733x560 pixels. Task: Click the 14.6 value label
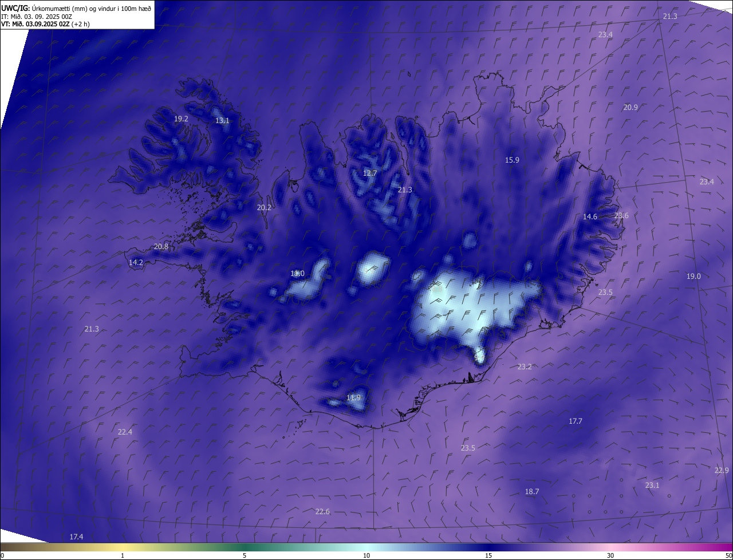coord(590,217)
